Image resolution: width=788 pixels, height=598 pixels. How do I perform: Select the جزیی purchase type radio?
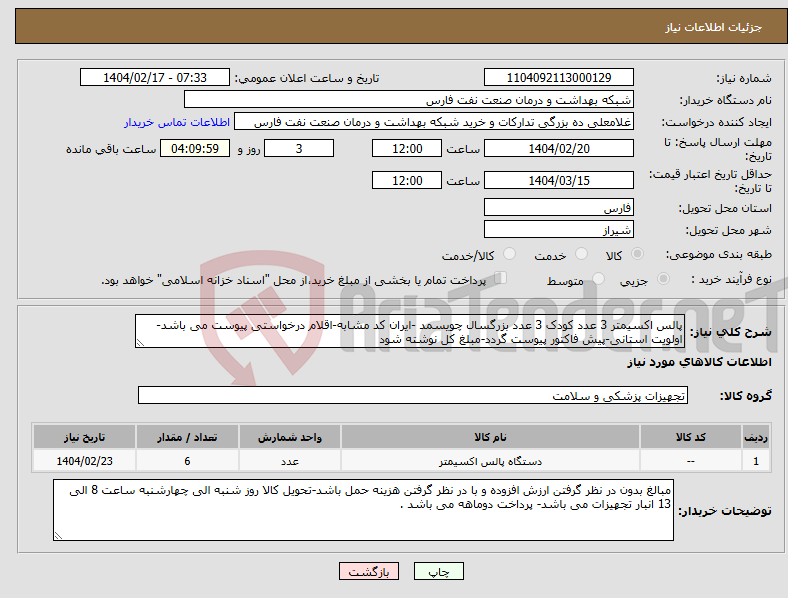663,278
